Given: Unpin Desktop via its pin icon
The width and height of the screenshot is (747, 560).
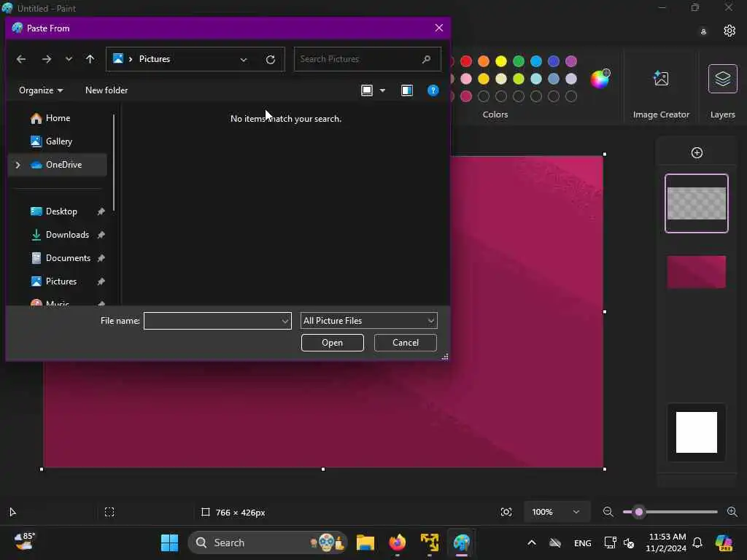Looking at the screenshot, I should tap(101, 211).
